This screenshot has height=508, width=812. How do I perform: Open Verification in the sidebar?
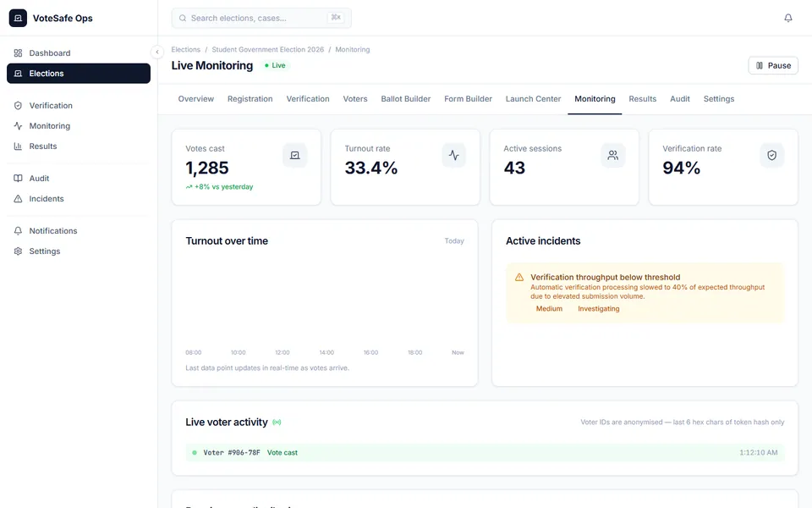(79, 106)
